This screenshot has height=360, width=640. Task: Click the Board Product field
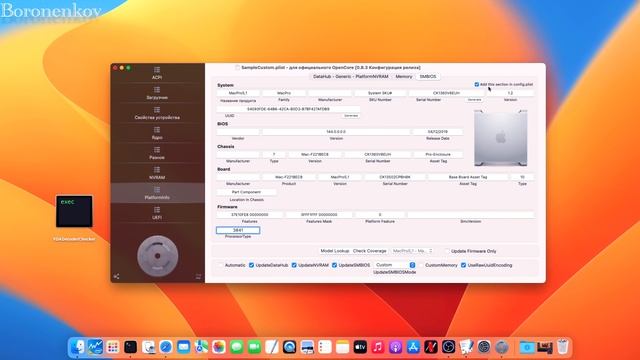click(289, 177)
